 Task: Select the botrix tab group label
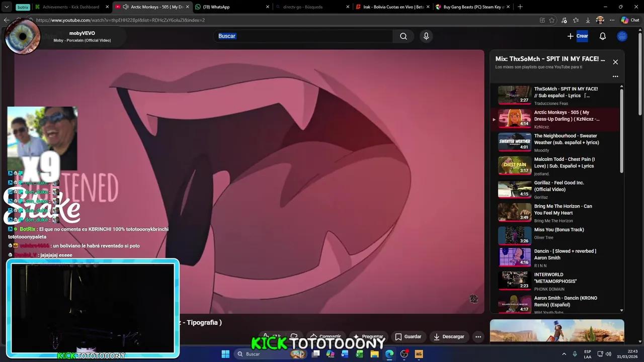point(23,7)
